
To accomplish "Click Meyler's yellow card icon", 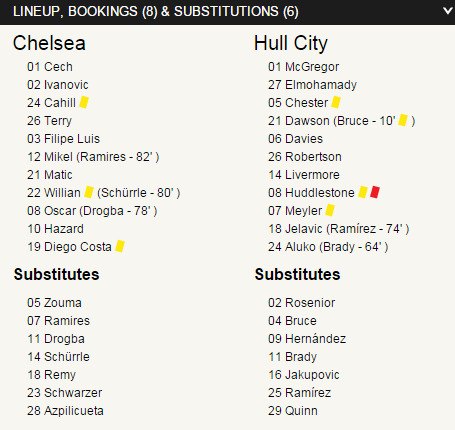I will (x=330, y=210).
